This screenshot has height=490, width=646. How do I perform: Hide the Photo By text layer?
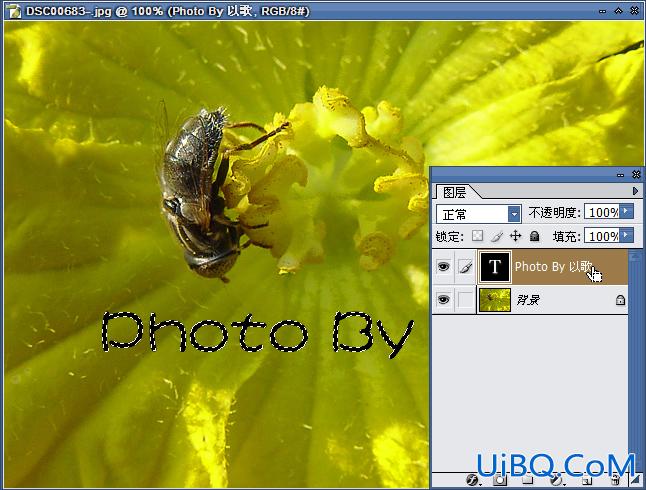443,267
